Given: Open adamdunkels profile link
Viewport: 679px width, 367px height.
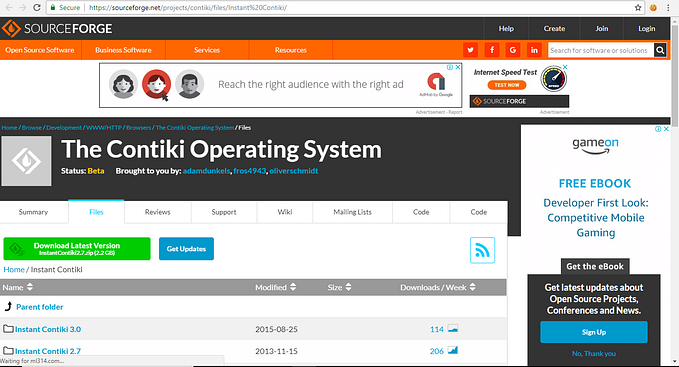Looking at the screenshot, I should click(206, 171).
